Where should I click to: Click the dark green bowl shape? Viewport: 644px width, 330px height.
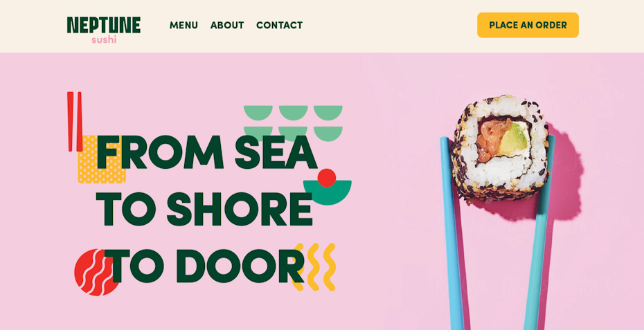point(328,193)
